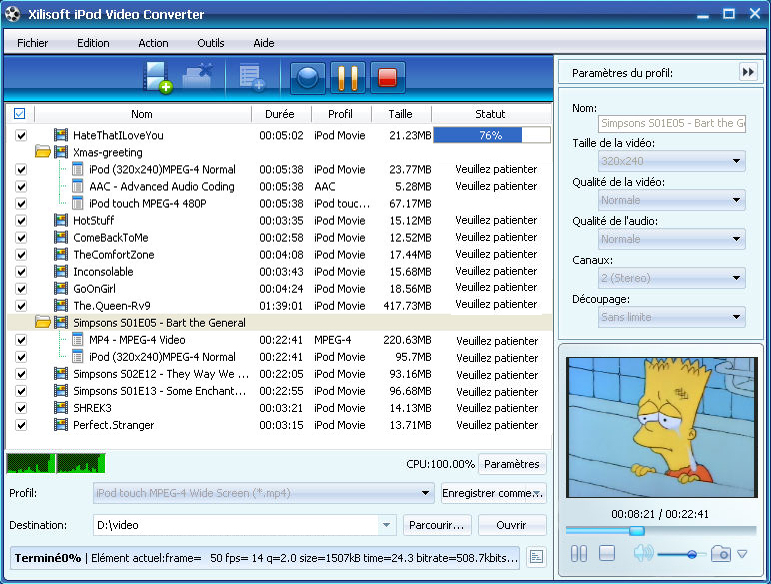771x584 pixels.
Task: Open the Qualité de l'audio dropdown
Action: click(671, 239)
